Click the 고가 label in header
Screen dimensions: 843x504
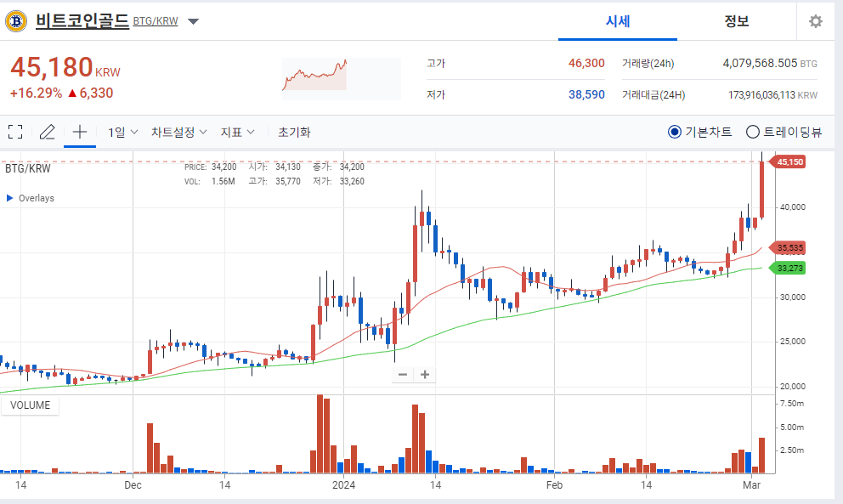(436, 64)
